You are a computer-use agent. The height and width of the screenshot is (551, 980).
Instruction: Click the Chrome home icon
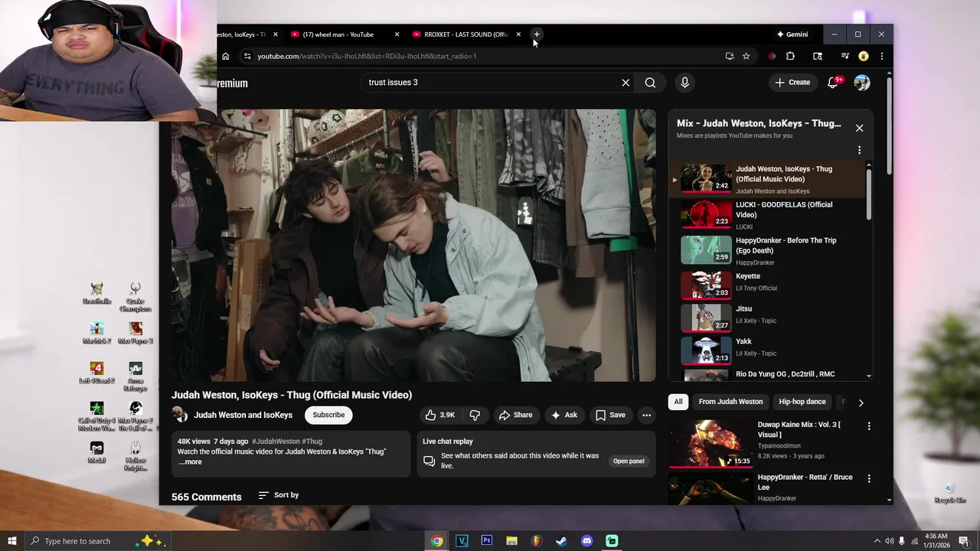pyautogui.click(x=225, y=56)
